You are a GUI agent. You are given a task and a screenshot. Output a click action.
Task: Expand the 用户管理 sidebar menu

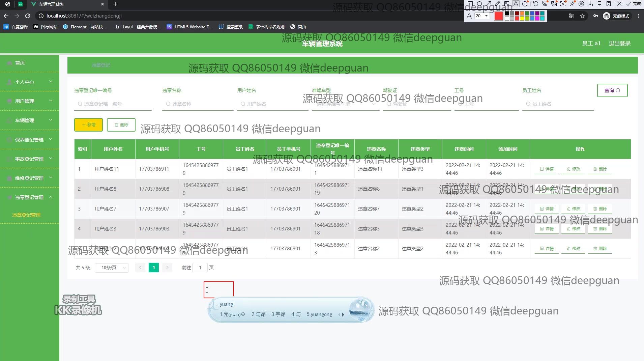point(30,101)
